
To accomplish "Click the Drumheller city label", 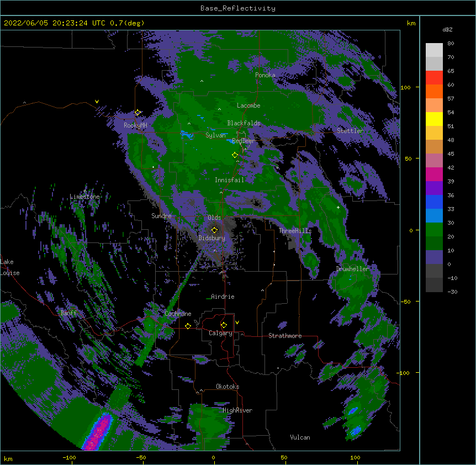I will point(352,269).
